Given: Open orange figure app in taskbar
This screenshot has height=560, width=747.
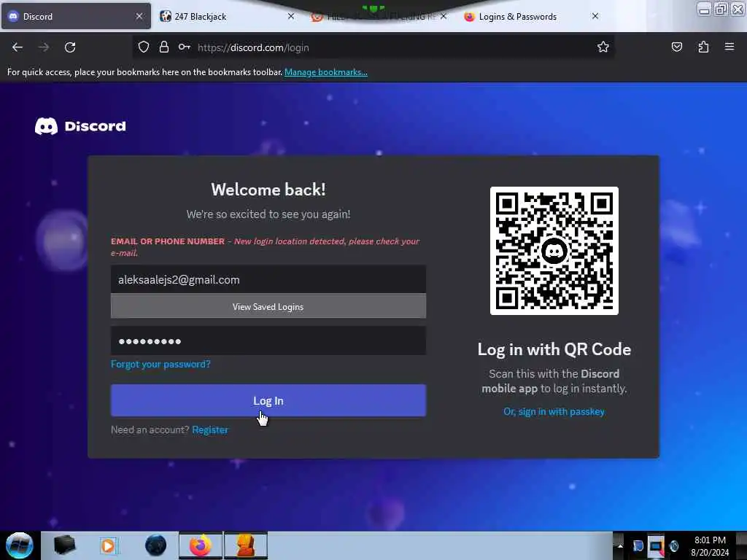Looking at the screenshot, I should (246, 545).
